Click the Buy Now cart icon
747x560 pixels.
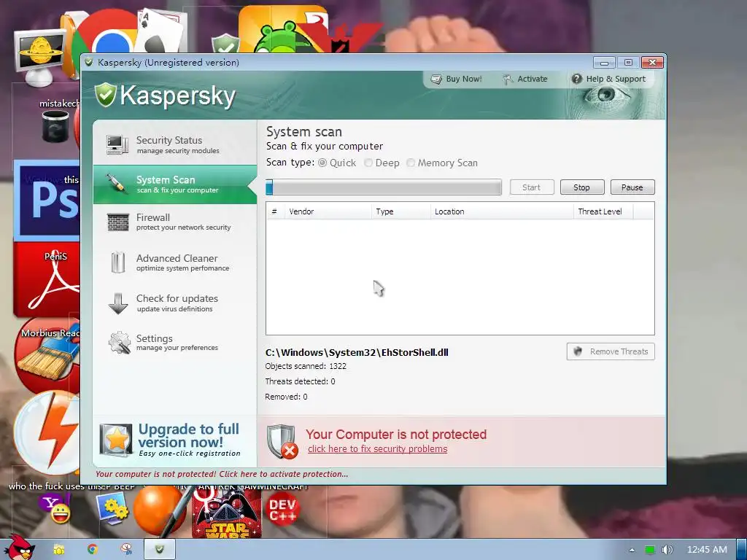click(436, 79)
